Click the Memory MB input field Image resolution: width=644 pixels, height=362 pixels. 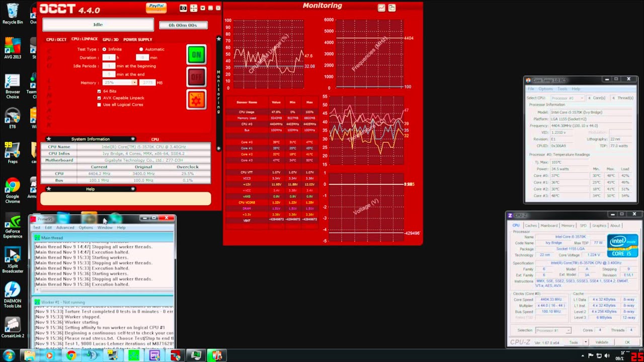click(x=147, y=82)
